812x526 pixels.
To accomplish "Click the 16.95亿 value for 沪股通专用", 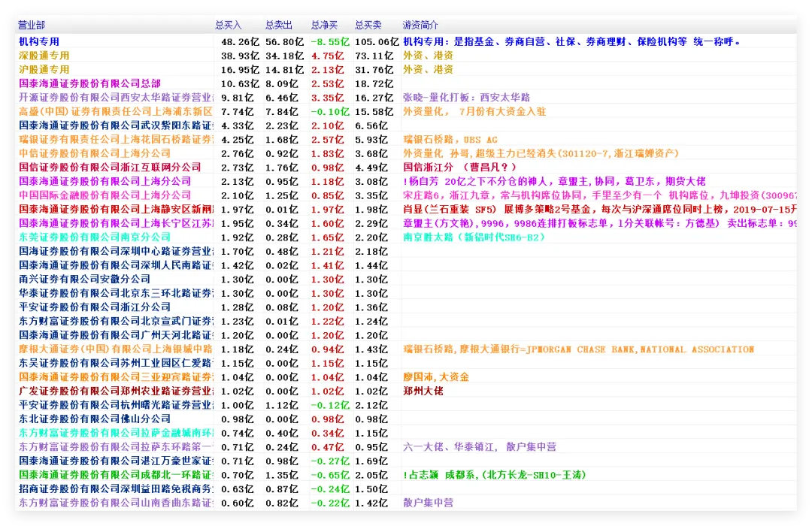I will tap(240, 69).
